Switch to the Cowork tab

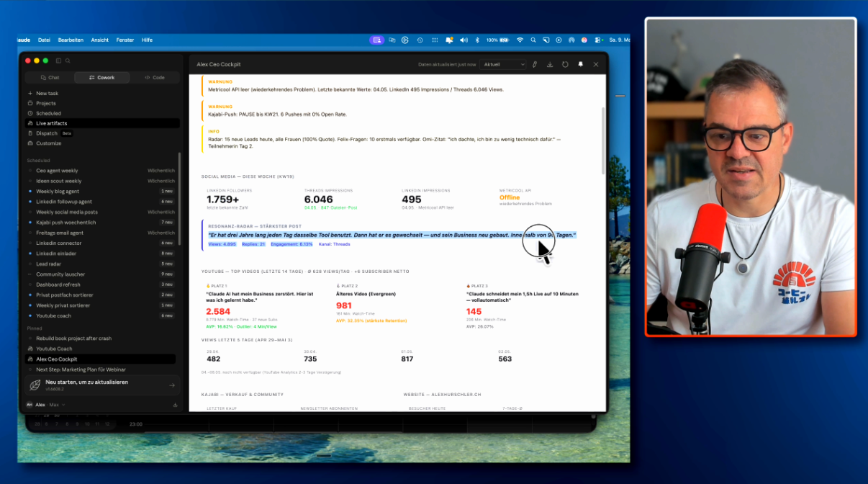click(x=102, y=77)
